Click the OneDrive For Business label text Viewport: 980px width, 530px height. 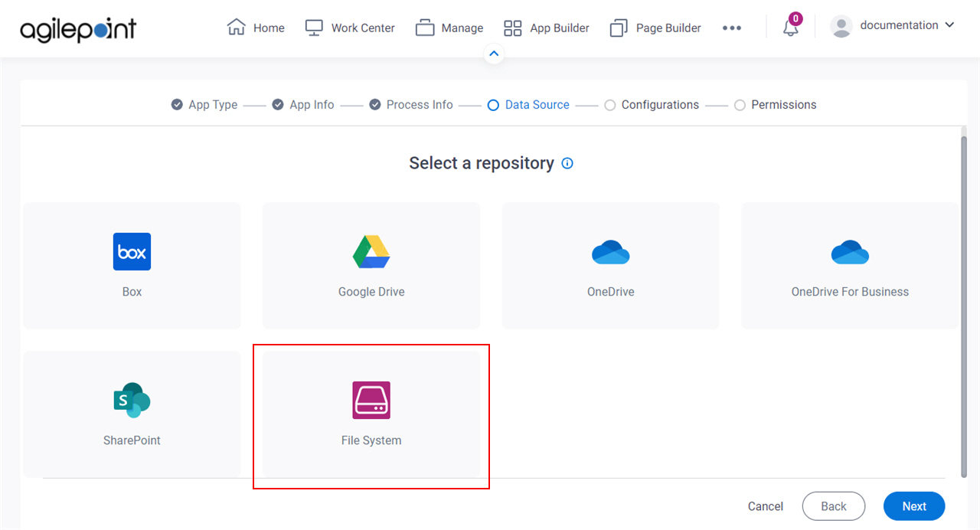coord(850,292)
